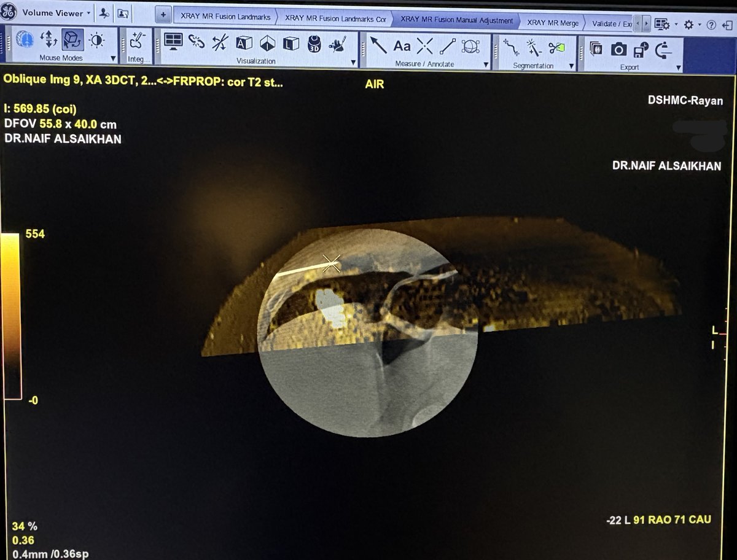Select the zoom/pan arrows mouse mode
The width and height of the screenshot is (737, 560).
(x=49, y=39)
